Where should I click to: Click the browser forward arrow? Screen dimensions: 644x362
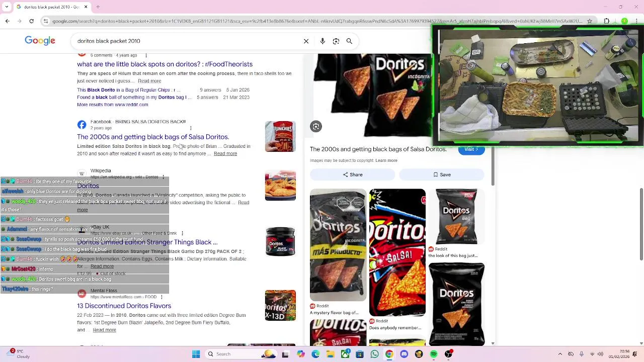coord(19,21)
